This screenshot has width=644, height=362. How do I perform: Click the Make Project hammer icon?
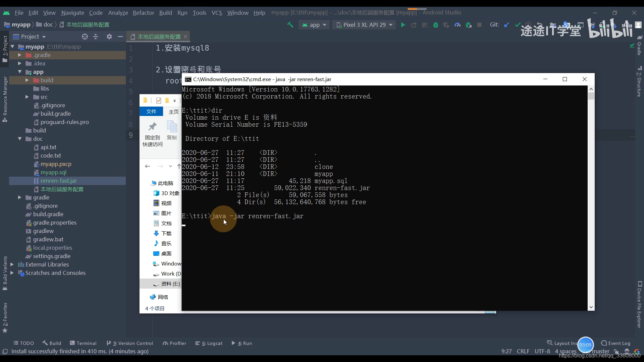coord(290,25)
